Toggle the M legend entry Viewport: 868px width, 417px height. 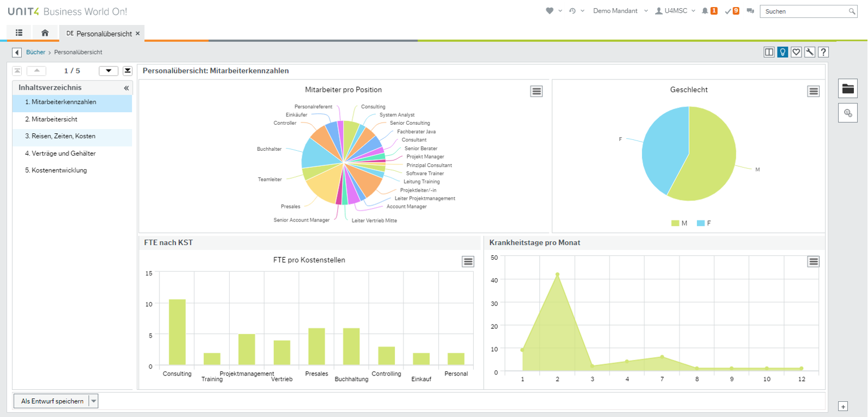pyautogui.click(x=679, y=223)
